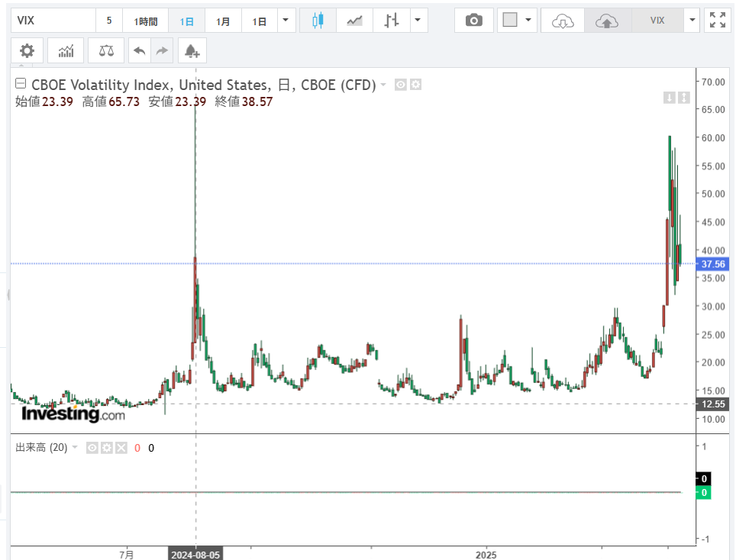Toggle visibility of 出来高 indicator
The width and height of the screenshot is (736, 560).
pyautogui.click(x=92, y=449)
